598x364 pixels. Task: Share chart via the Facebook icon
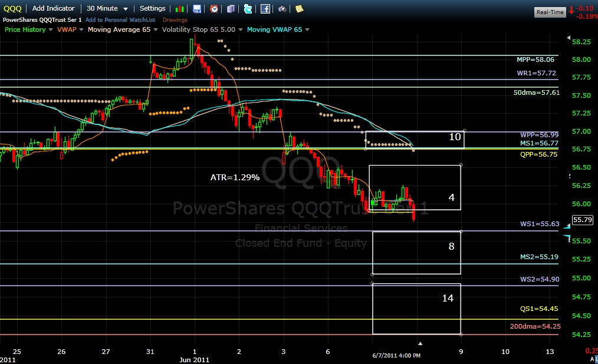click(265, 9)
